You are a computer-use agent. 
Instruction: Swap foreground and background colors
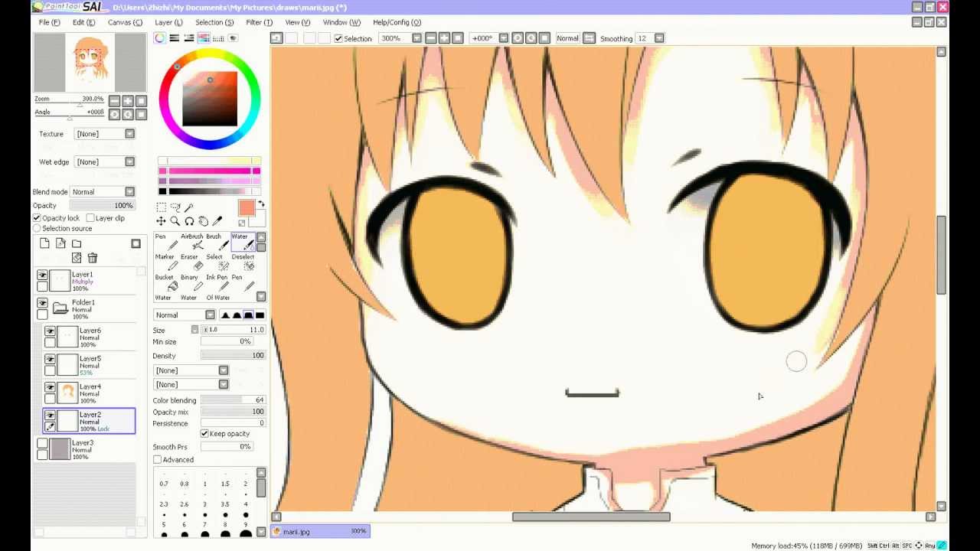[261, 204]
